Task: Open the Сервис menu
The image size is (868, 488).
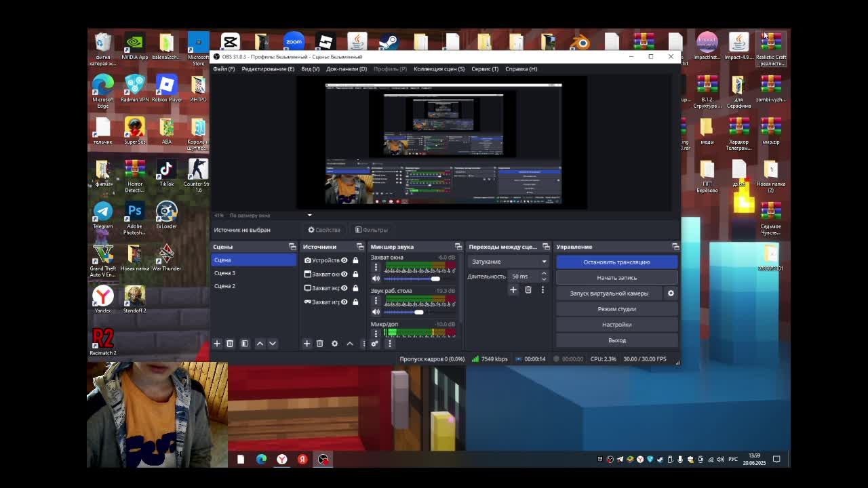Action: [x=485, y=68]
